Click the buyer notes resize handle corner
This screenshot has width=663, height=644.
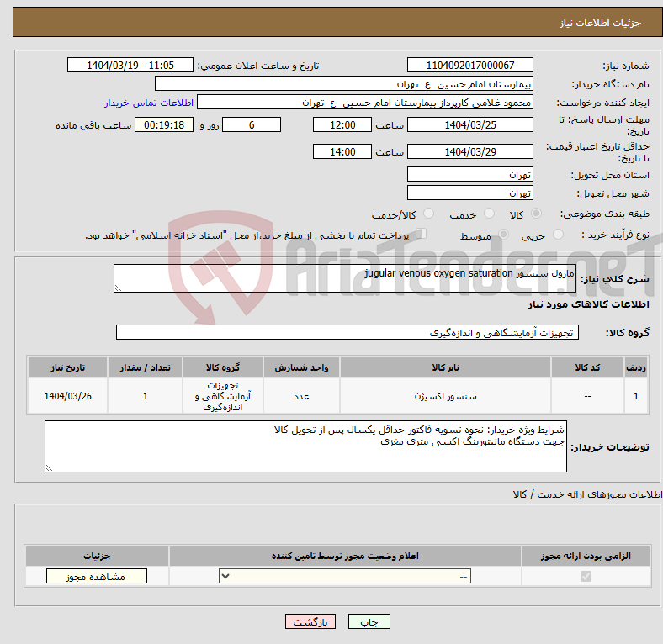tap(49, 467)
